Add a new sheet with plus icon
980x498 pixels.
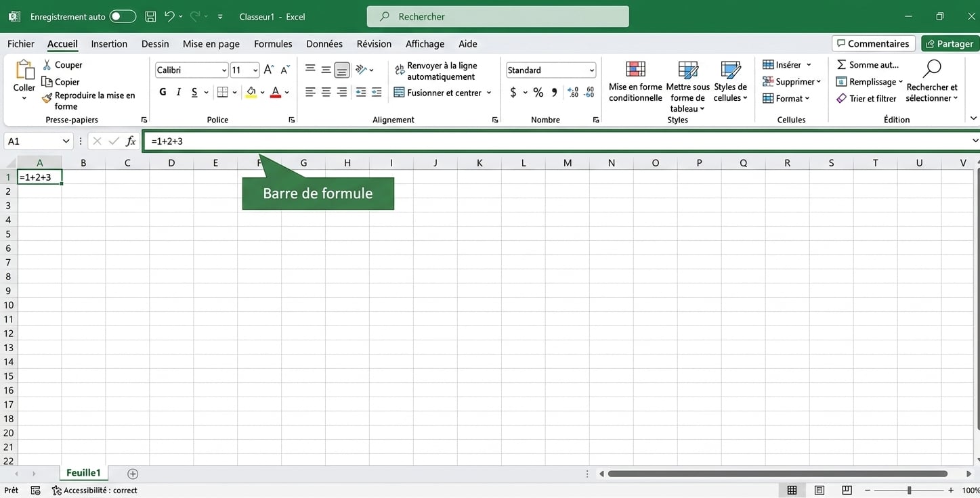(133, 474)
